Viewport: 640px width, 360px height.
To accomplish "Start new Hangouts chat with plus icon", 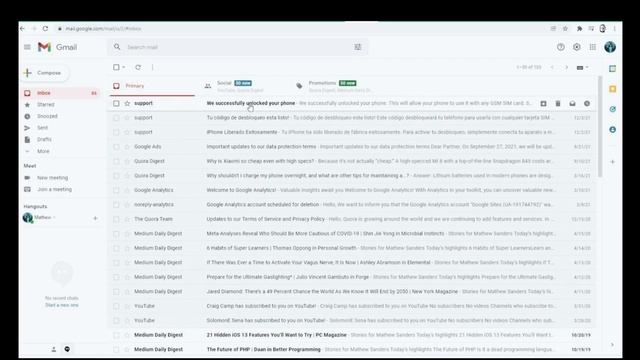I will tap(95, 218).
